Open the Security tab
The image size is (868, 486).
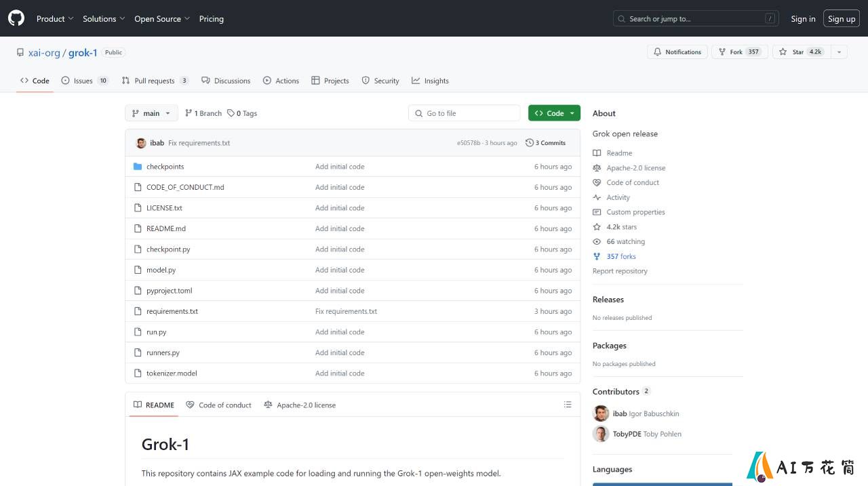(x=380, y=81)
